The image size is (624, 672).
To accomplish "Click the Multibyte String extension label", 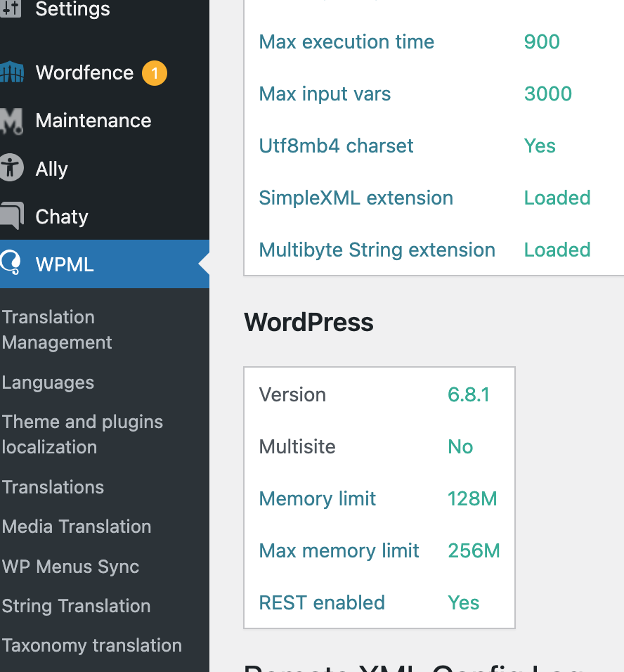I will (x=377, y=250).
